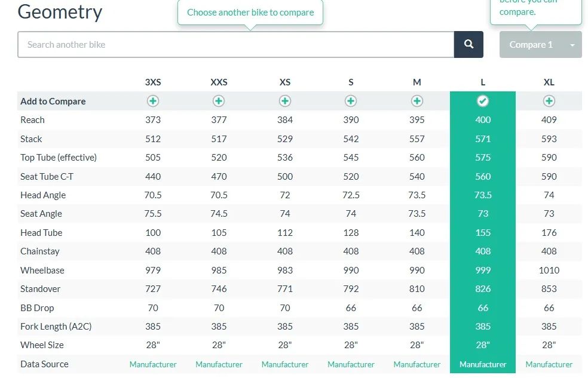
Task: Open Manufacturer data source for M
Action: pos(417,364)
